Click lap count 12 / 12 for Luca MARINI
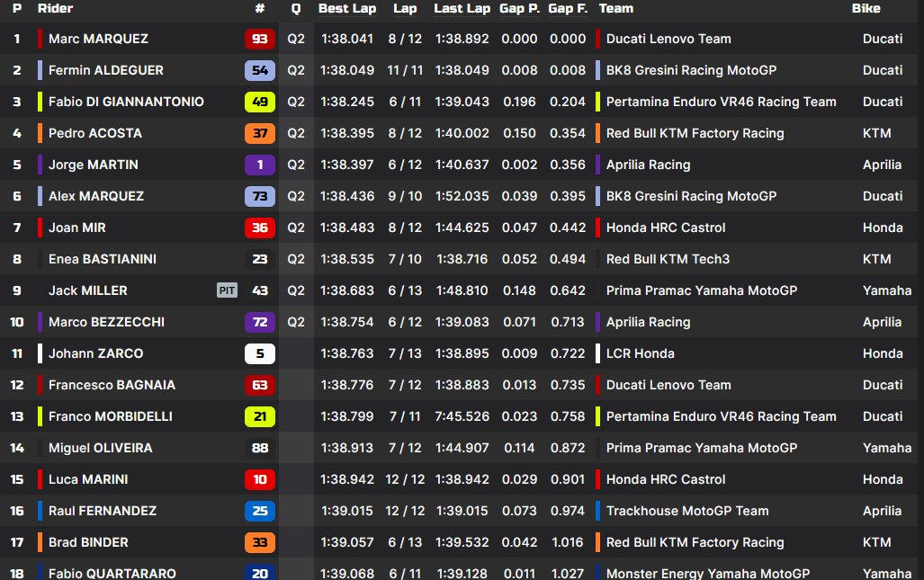 [x=405, y=480]
